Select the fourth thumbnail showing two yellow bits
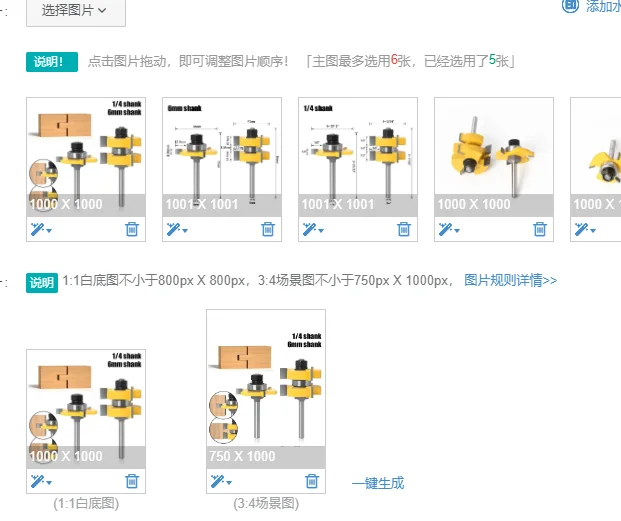This screenshot has height=521, width=621. (494, 157)
